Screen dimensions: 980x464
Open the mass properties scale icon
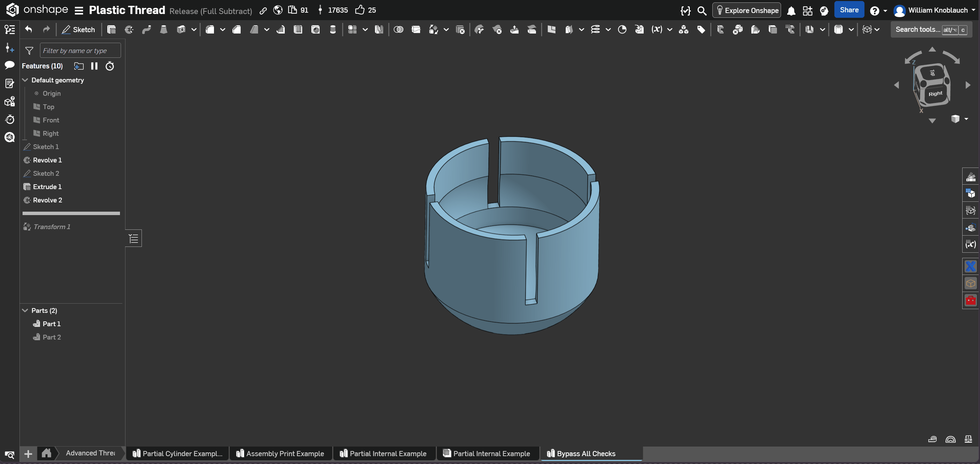(968, 439)
